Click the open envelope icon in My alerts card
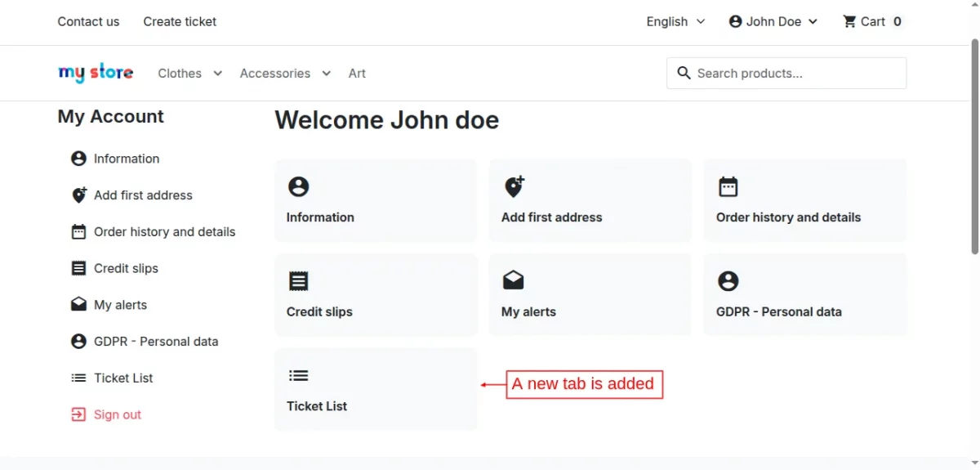980x470 pixels. click(x=513, y=280)
